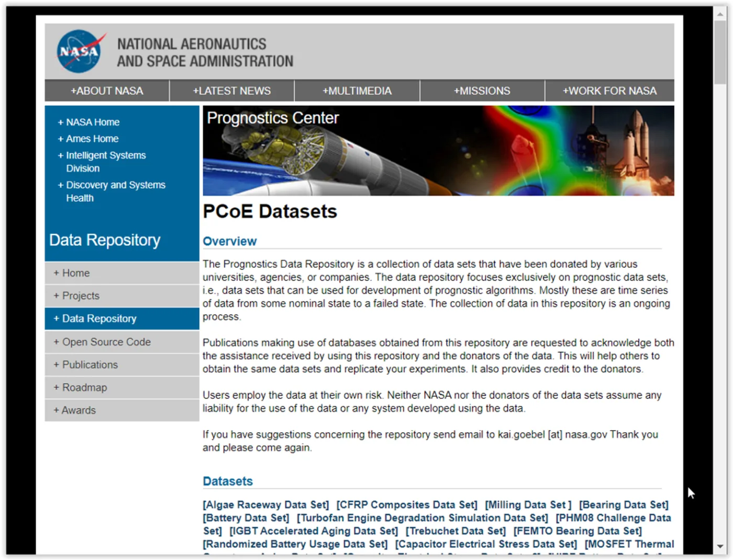This screenshot has width=733, height=560.
Task: Open Open Source Code sidebar item
Action: pos(122,342)
